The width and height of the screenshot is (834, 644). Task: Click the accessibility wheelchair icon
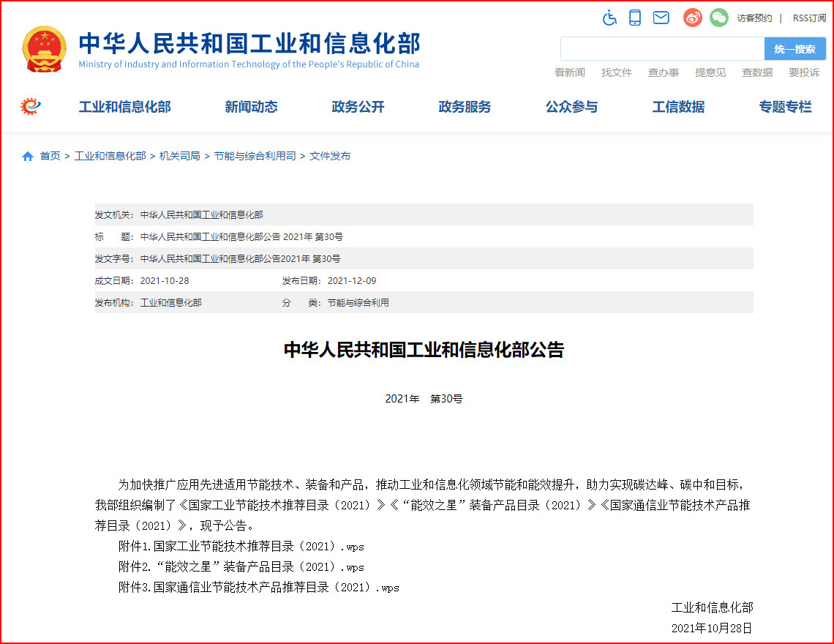tap(609, 18)
